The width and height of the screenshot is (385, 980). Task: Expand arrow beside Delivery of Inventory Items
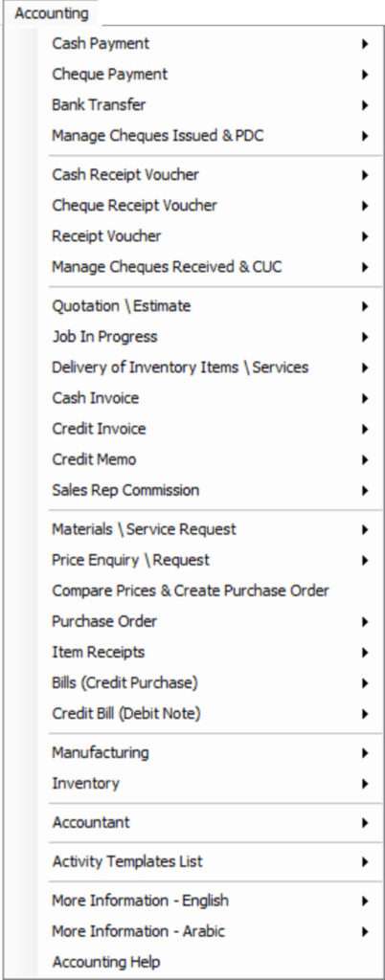point(364,367)
